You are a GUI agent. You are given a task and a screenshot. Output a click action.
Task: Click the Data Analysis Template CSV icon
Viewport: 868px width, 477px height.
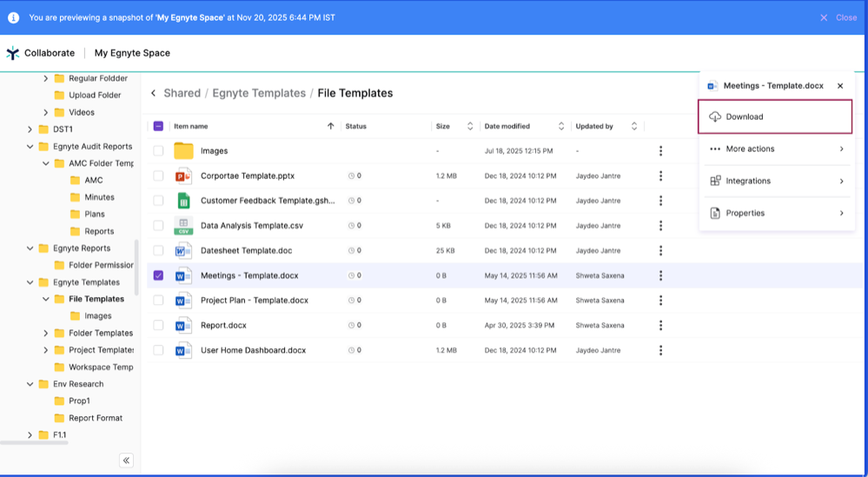(x=183, y=226)
